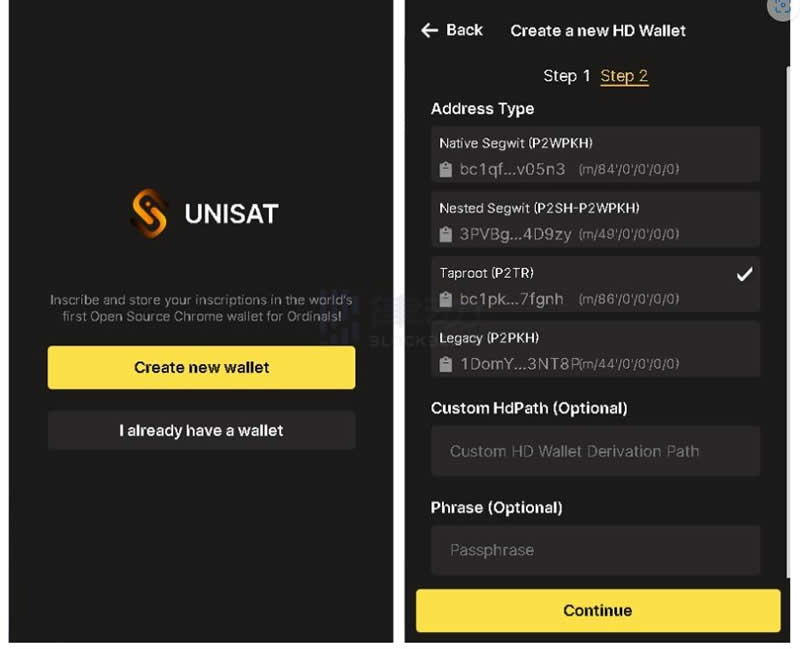Choose Nested Segwit (P2SH-P2WPKH) address type

(x=595, y=219)
